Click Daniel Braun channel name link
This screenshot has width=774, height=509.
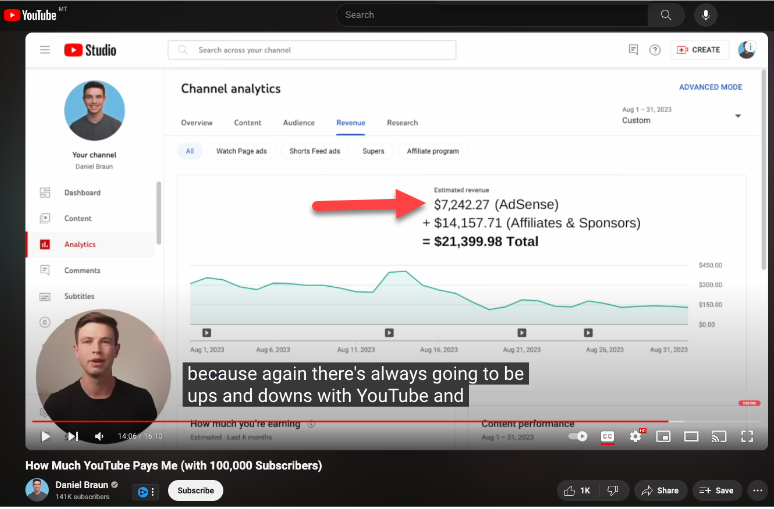(81, 485)
